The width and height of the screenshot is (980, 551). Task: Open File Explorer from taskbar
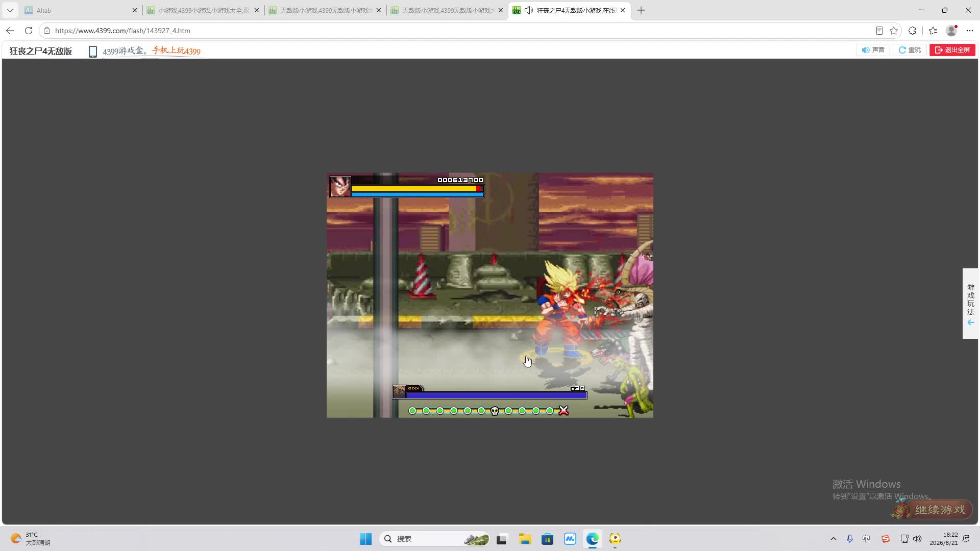525,539
